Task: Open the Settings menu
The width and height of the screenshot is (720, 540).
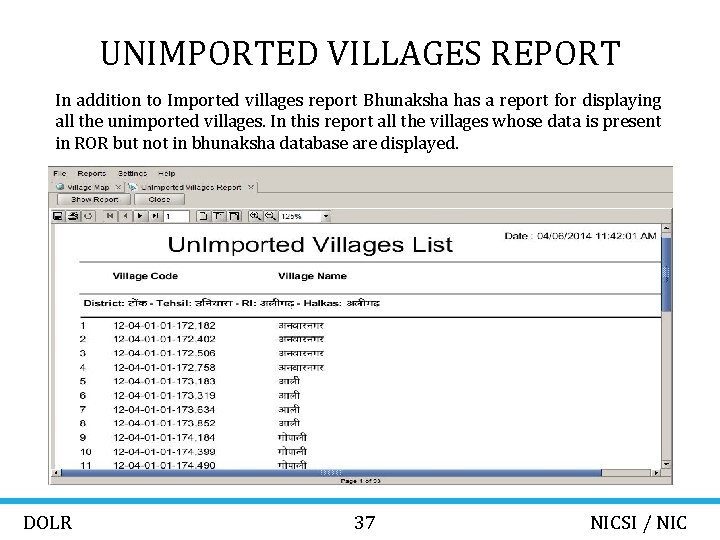Action: click(132, 174)
